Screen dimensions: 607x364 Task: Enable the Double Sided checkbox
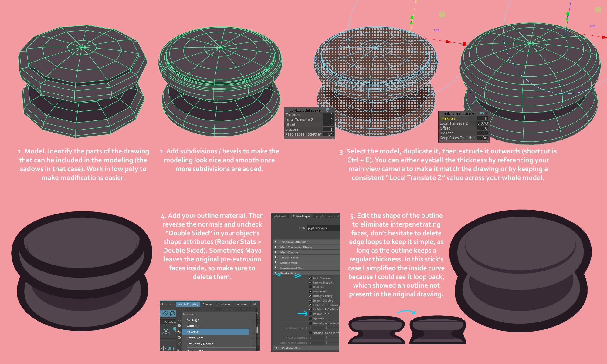coord(310,314)
